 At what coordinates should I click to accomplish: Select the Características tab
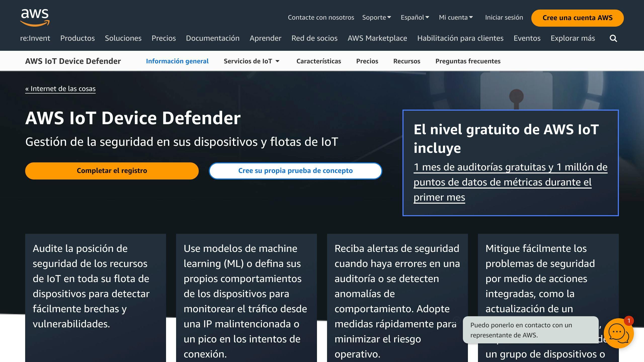(x=319, y=61)
